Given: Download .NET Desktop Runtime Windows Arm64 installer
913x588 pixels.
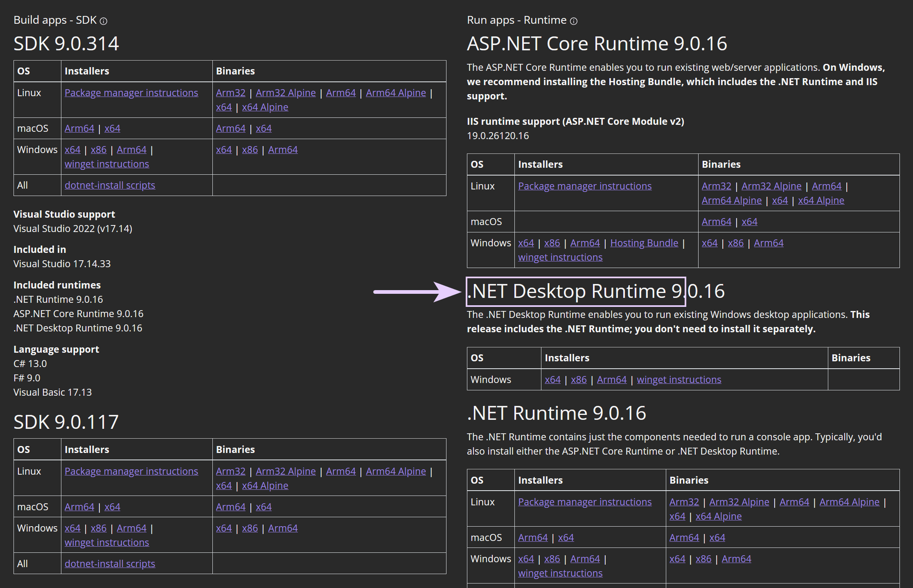Looking at the screenshot, I should [612, 380].
